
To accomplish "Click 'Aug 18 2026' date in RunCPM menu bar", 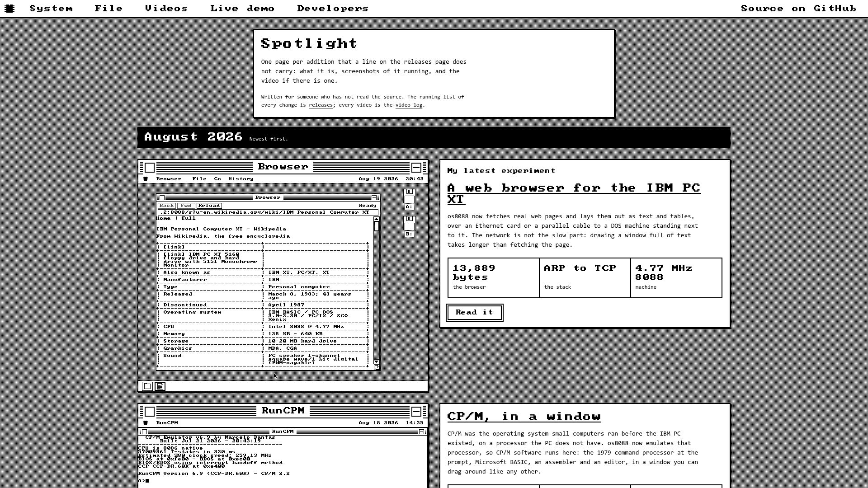I will (x=378, y=423).
